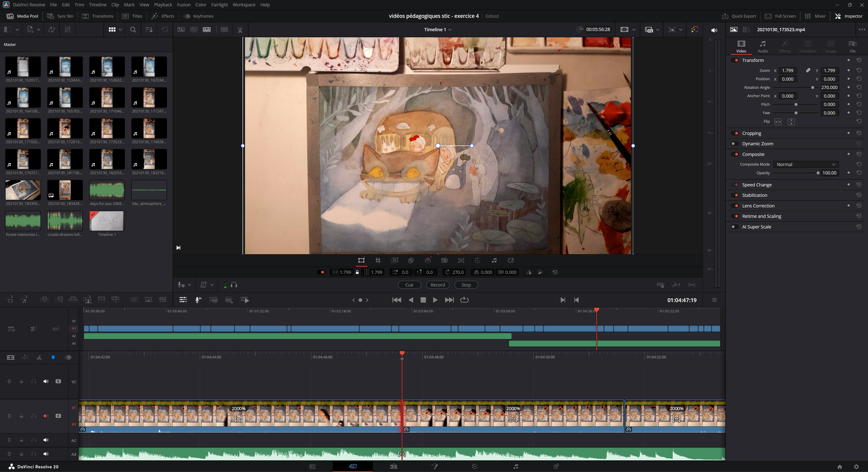Screen dimensions: 868x472
Task: Select the razor edit mode in the timeline toolbar
Action: point(39,357)
